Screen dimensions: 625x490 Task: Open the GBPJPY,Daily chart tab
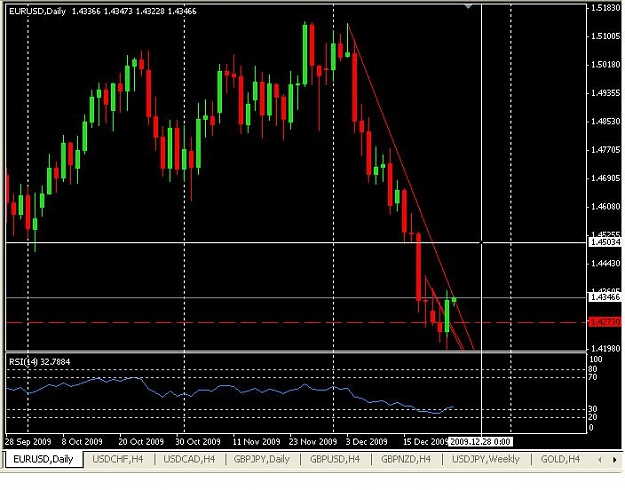click(261, 459)
